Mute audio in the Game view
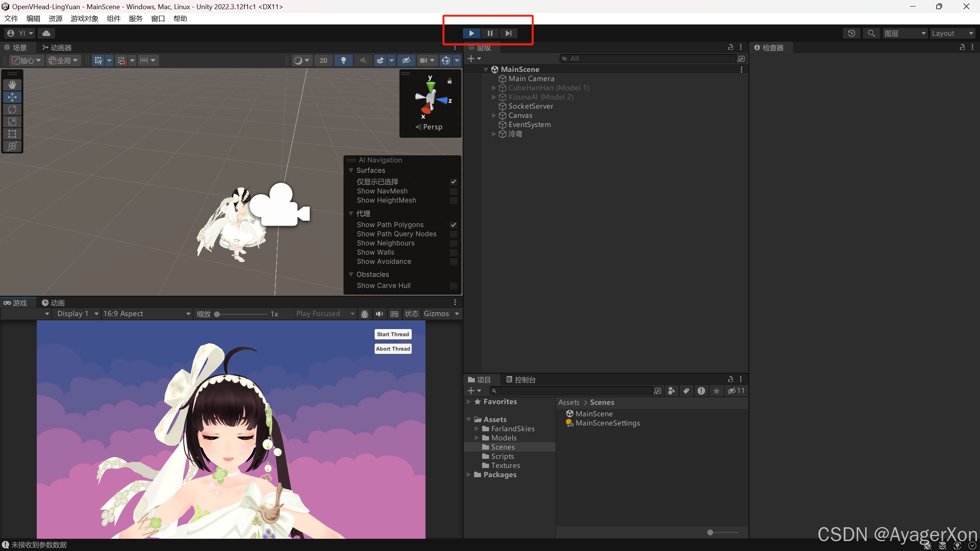 (380, 314)
